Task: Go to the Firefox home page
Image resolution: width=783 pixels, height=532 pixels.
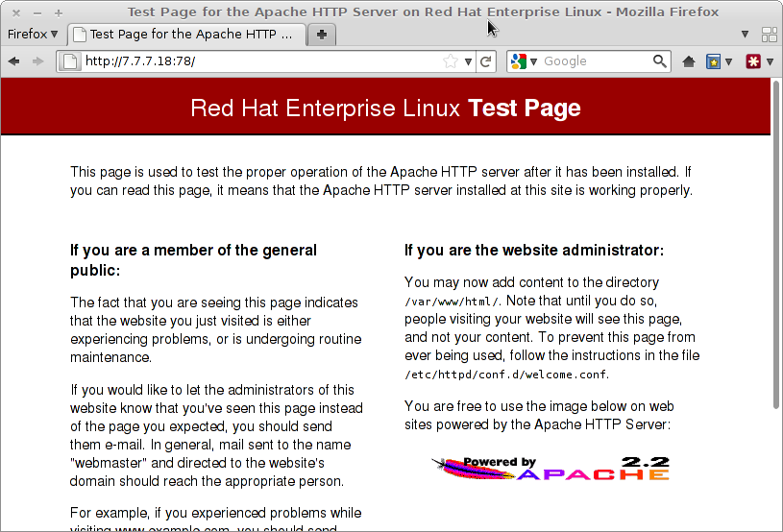Action: pyautogui.click(x=689, y=61)
